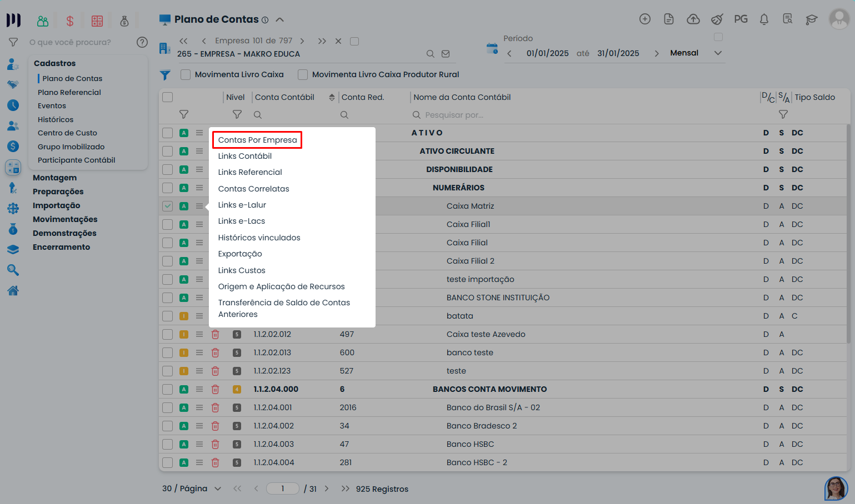This screenshot has width=855, height=504.
Task: Check Movimenta Livro Caixa Produtor Rural
Action: point(303,74)
